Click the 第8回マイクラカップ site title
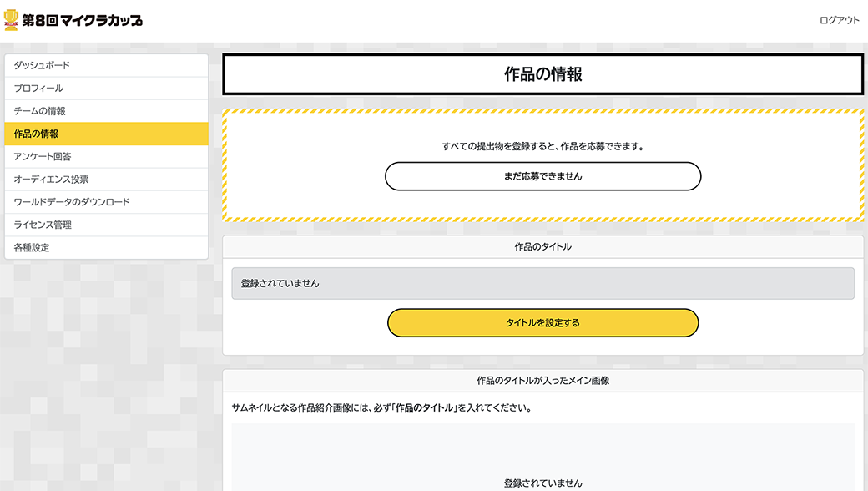868x491 pixels. coord(82,20)
